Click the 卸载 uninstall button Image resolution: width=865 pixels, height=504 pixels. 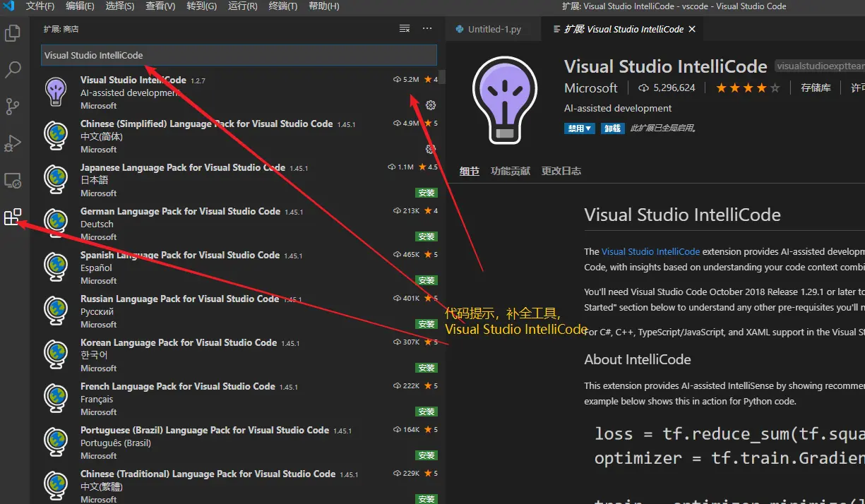point(612,128)
